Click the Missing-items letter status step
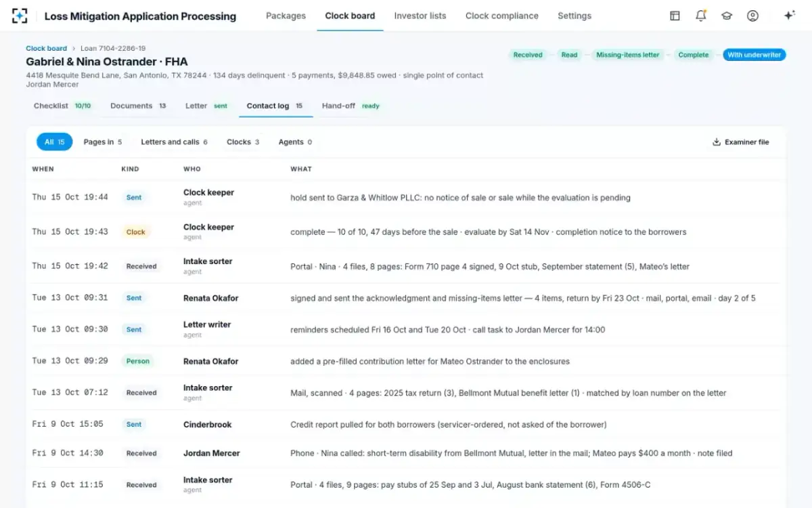Image resolution: width=812 pixels, height=508 pixels. click(x=627, y=55)
